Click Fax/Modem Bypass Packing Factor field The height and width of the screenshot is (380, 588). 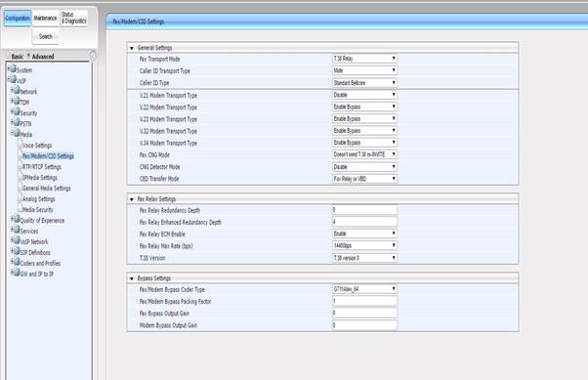tap(364, 301)
